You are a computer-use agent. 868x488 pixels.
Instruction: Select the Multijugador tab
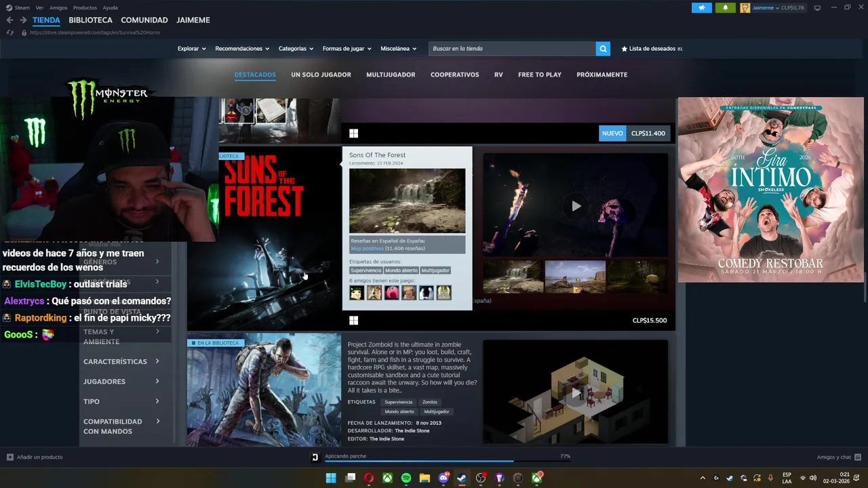391,75
